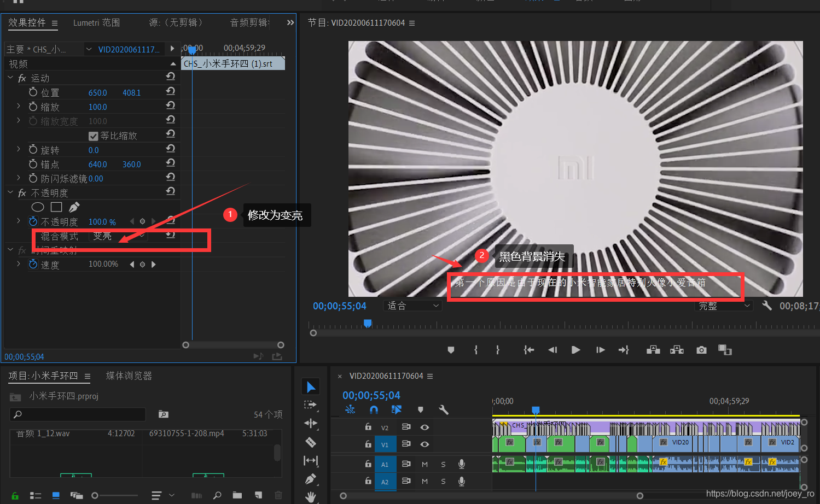820x504 pixels.
Task: Select the Slip tool
Action: pos(311,461)
